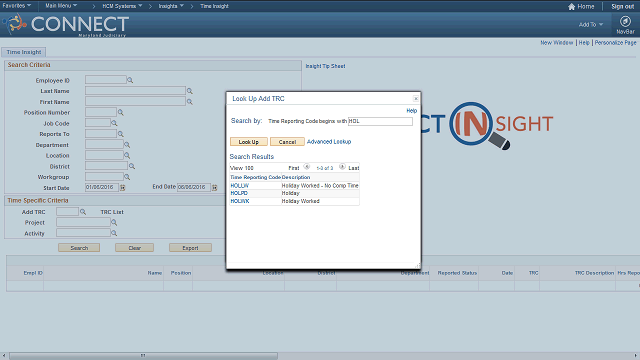This screenshot has height=360, width=640.
Task: Open the Employee ID lookup magnifier
Action: coord(130,80)
